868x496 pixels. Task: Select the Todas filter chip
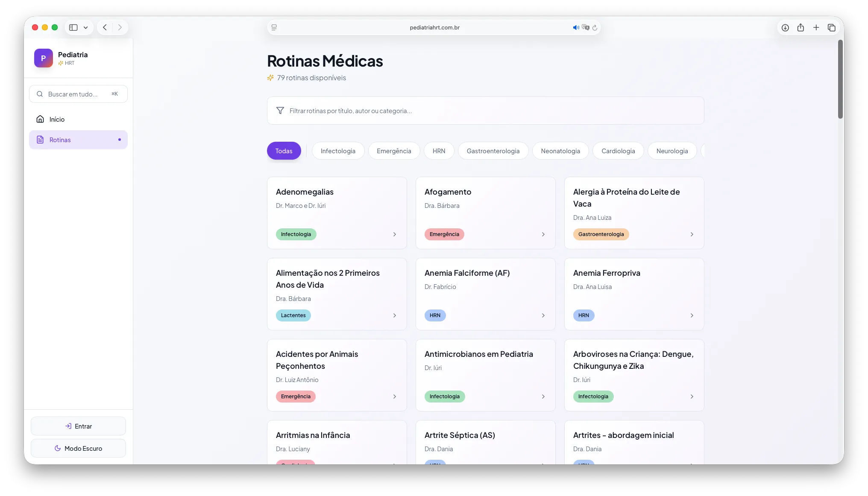point(284,151)
